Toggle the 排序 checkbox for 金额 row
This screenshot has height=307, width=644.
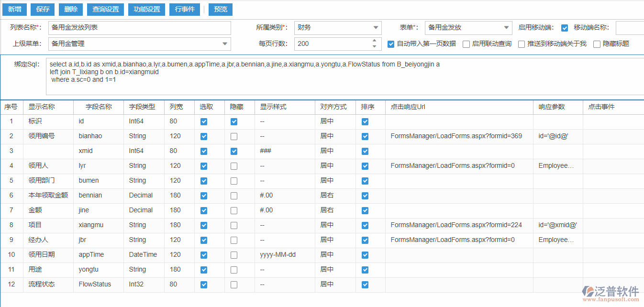(x=365, y=210)
